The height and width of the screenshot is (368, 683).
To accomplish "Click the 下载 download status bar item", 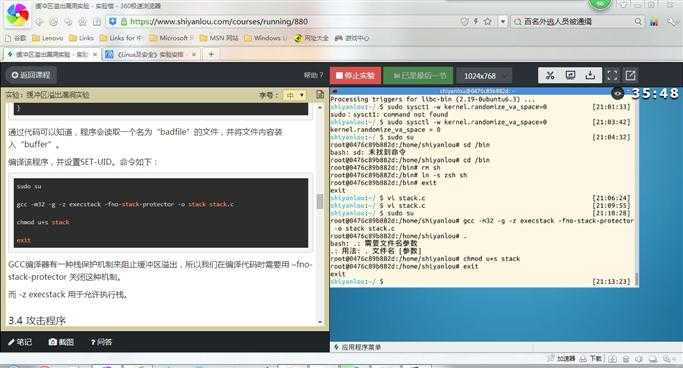I will coord(591,359).
